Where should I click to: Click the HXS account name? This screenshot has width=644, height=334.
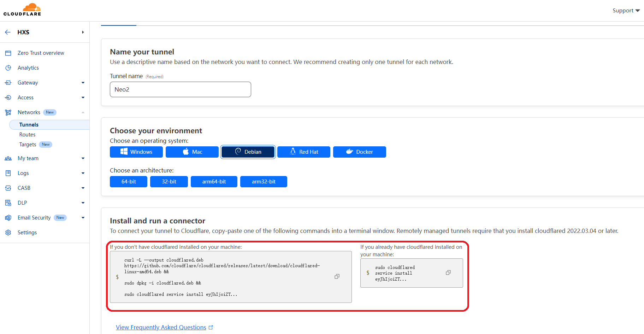[23, 32]
